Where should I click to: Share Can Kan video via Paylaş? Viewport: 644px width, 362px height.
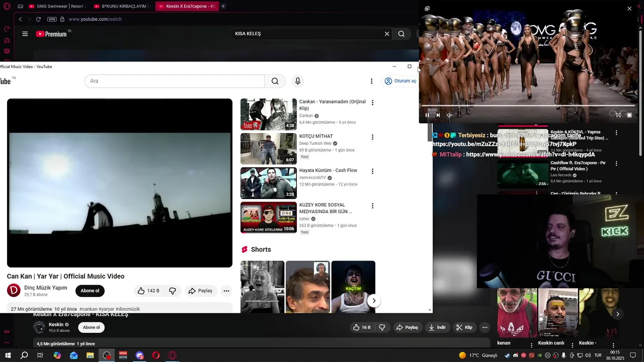tap(200, 291)
